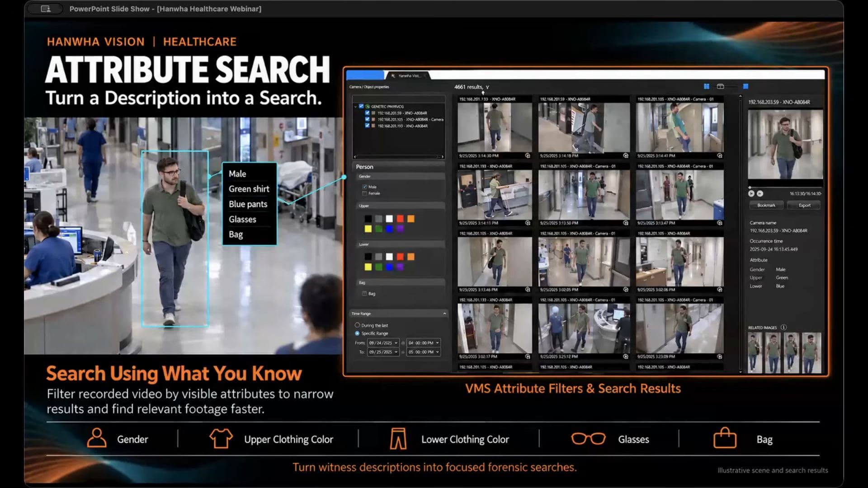The width and height of the screenshot is (868, 488).
Task: Open the To date dropdown 09/25/2025
Action: pos(383,352)
